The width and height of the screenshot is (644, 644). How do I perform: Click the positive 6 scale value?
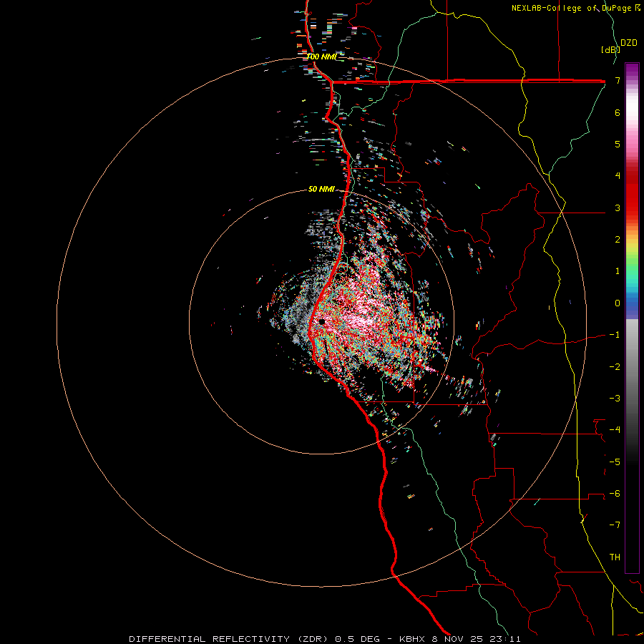[x=618, y=112]
